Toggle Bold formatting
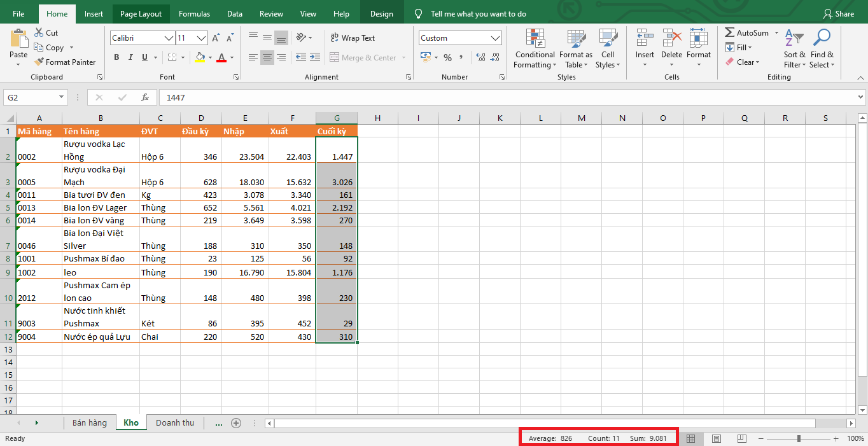Viewport: 868px width, 446px height. coord(116,58)
